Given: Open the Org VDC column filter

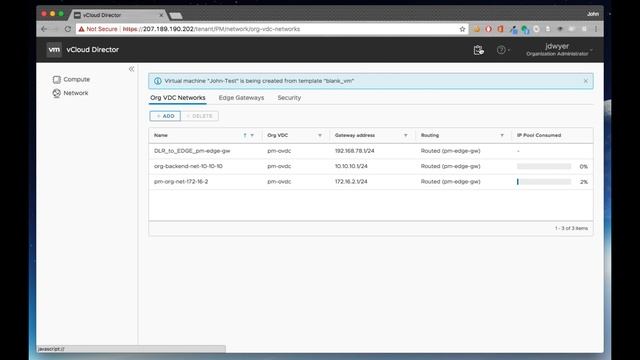Looking at the screenshot, I should (320, 135).
